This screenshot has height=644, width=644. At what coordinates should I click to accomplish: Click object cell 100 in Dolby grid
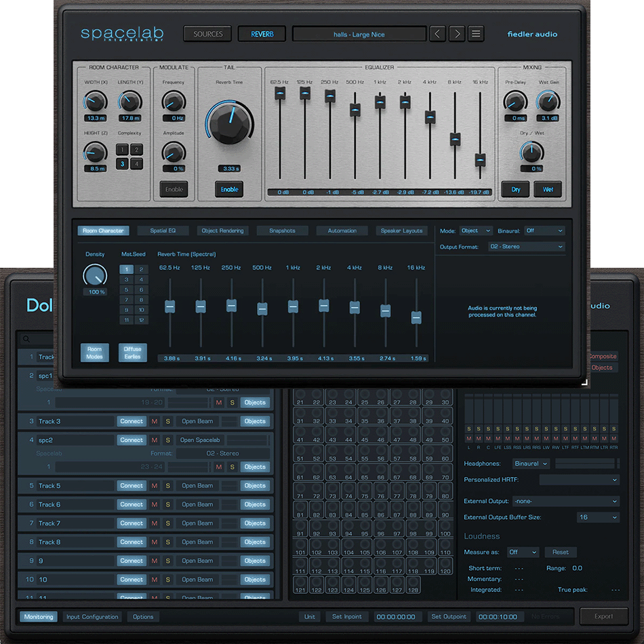[x=445, y=529]
